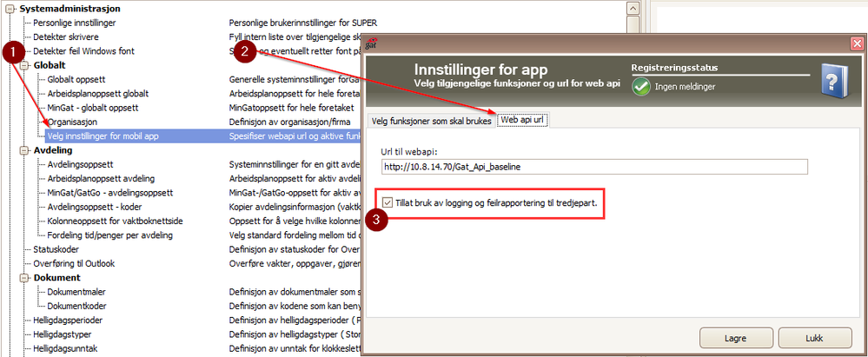This screenshot has width=868, height=357.
Task: Click the Lagre button
Action: point(736,338)
